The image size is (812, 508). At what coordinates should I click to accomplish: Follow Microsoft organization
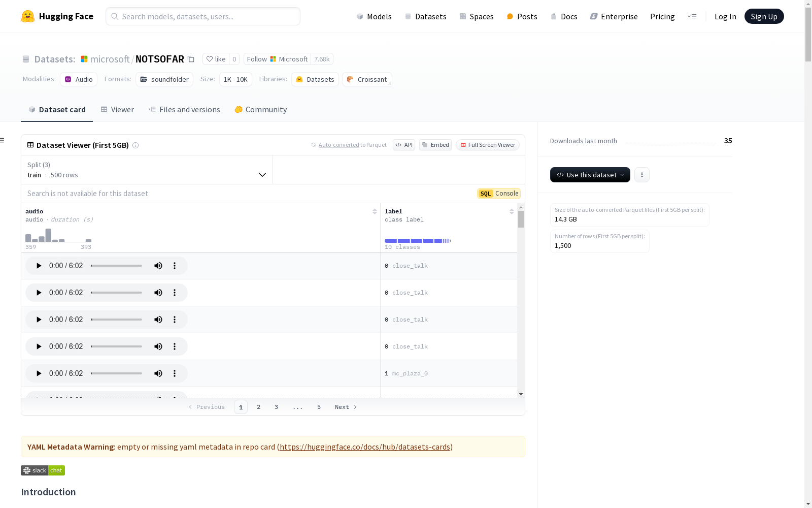click(x=277, y=59)
